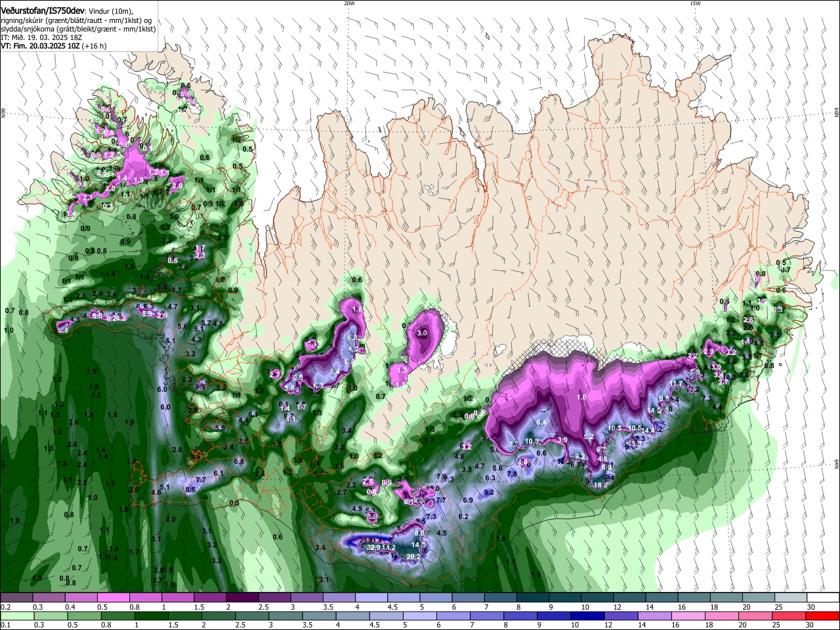Click the dark navy blue swatch in the lower legend scale
This screenshot has width=840, height=630.
point(586,616)
